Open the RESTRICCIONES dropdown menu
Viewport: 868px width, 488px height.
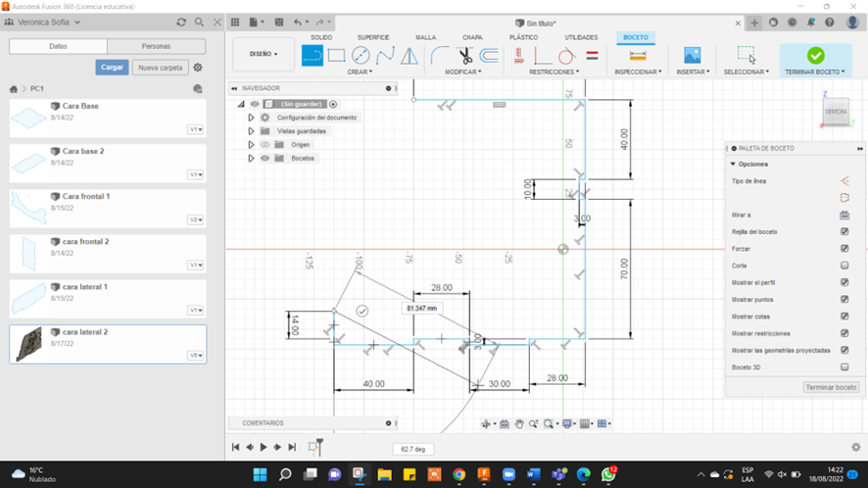pos(555,72)
